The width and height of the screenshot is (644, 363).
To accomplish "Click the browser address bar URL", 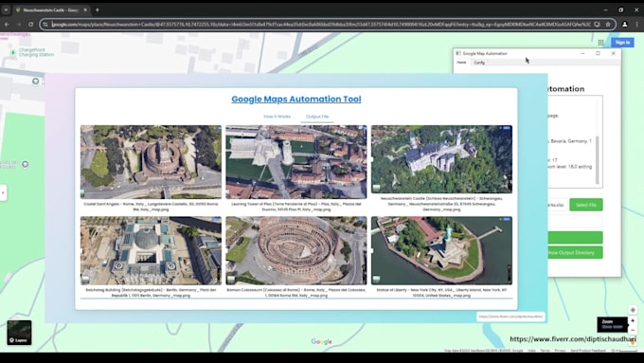I will tap(320, 25).
